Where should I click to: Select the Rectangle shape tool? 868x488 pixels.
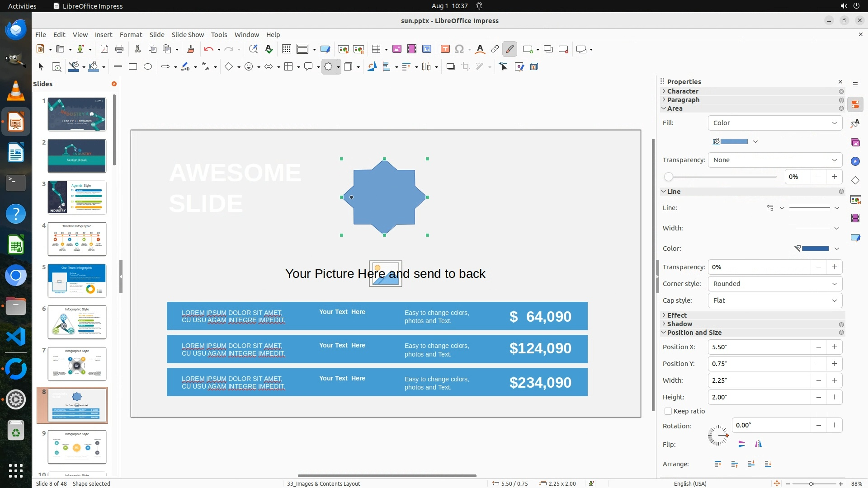(x=133, y=66)
